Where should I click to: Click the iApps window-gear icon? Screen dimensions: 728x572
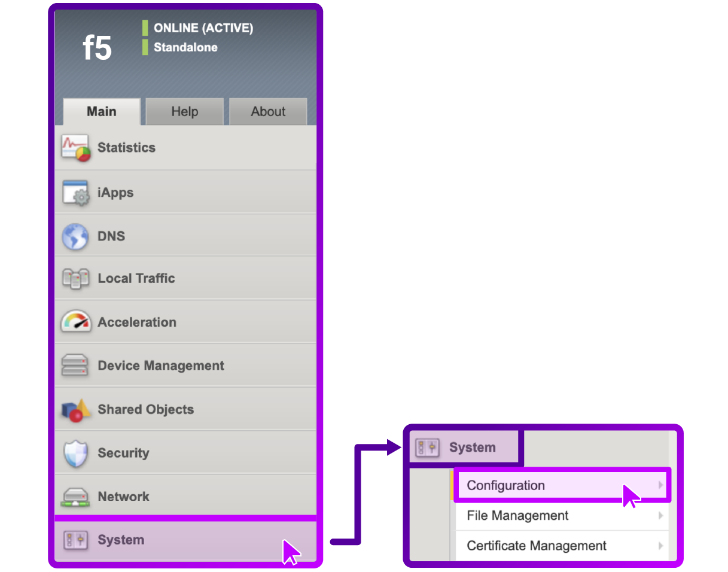click(x=76, y=193)
